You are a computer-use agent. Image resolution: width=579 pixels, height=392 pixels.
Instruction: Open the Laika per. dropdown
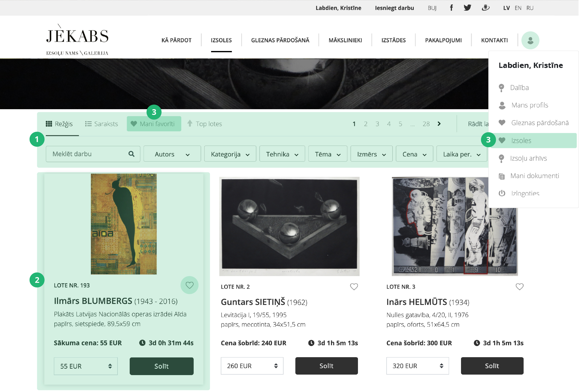(x=462, y=154)
